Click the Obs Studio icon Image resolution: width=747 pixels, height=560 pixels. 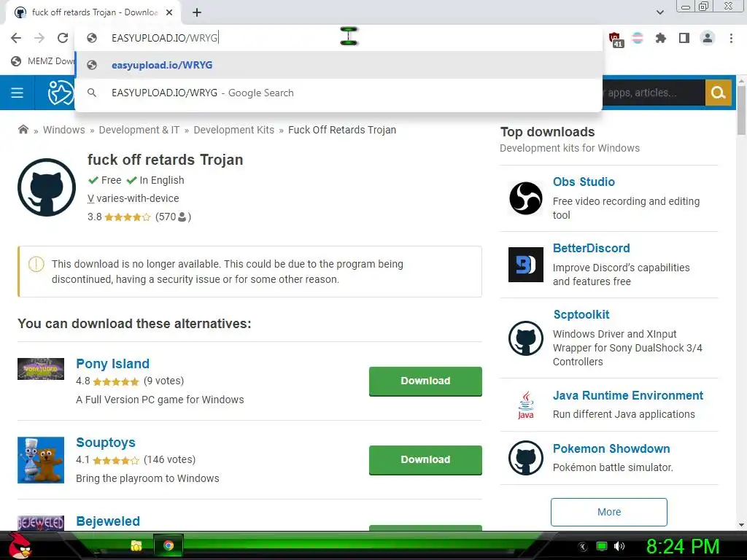(525, 198)
